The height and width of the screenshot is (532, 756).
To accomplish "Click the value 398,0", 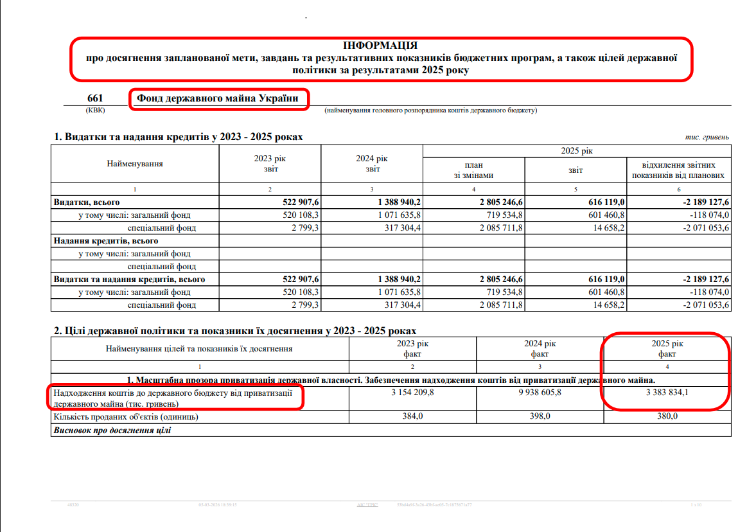I will [x=540, y=416].
